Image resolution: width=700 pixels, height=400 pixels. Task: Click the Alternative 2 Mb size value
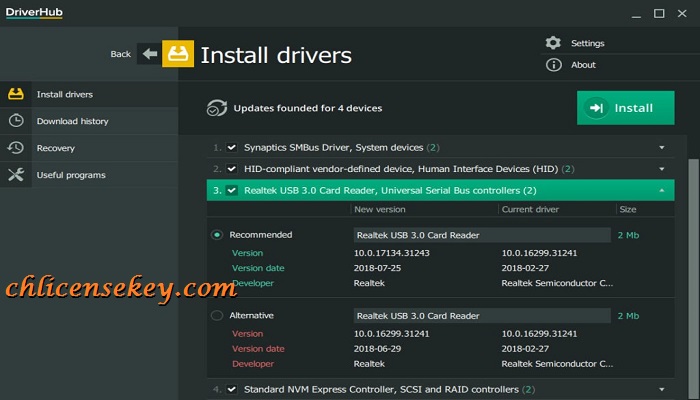coord(628,316)
